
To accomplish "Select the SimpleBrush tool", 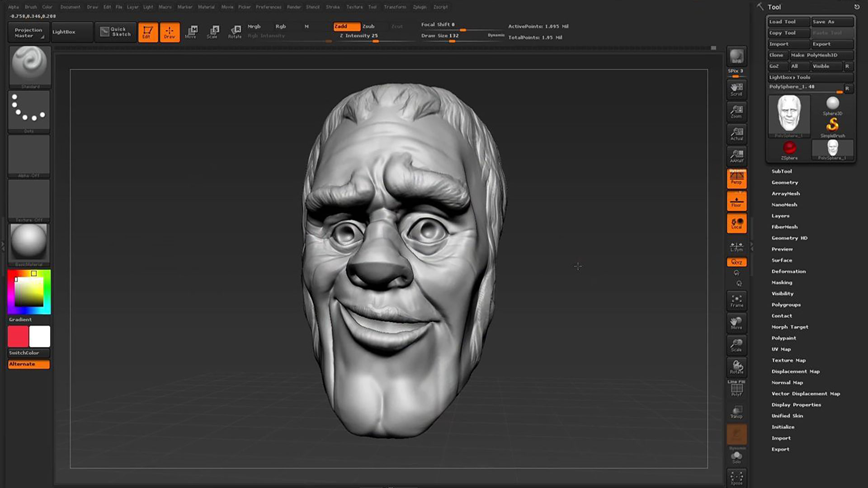I will [832, 128].
